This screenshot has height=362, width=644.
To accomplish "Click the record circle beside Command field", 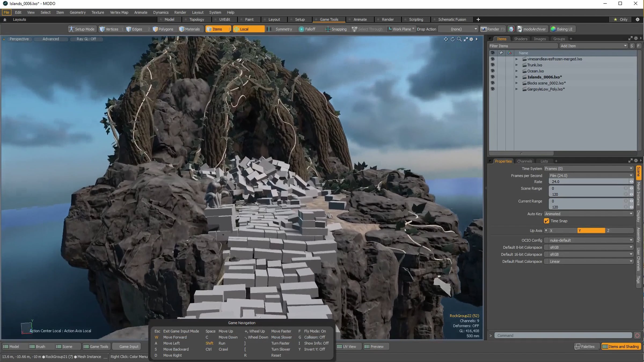I will 637,335.
